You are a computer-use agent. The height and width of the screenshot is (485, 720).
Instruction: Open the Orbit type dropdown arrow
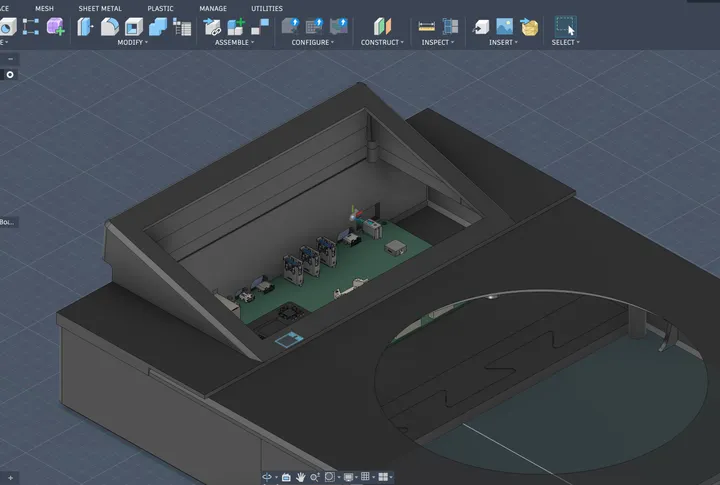276,478
